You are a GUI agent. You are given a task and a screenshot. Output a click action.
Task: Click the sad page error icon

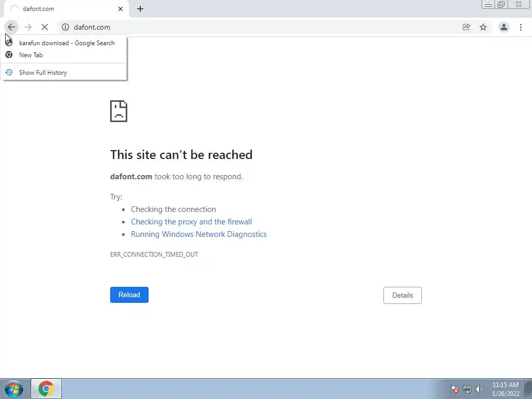[x=119, y=111]
